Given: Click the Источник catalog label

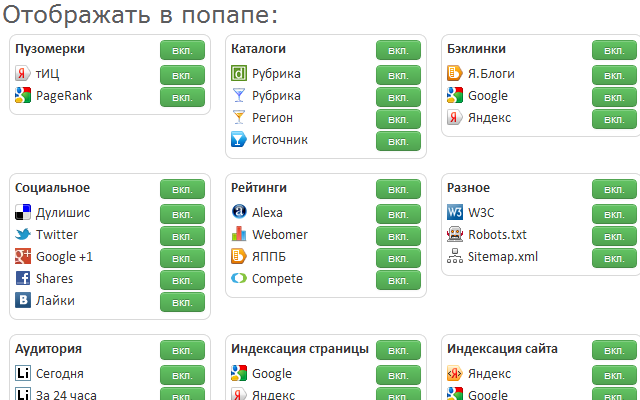Looking at the screenshot, I should (x=279, y=140).
